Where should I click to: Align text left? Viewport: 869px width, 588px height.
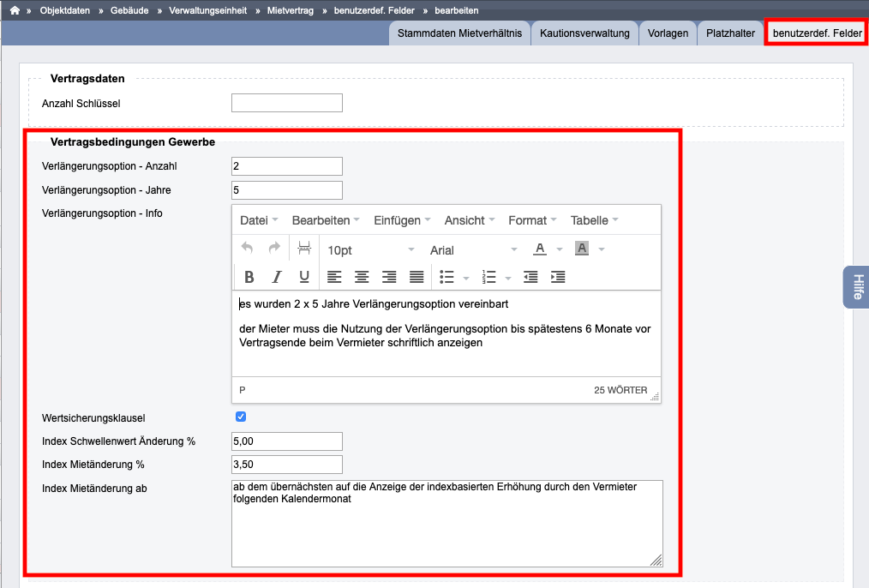pos(334,277)
